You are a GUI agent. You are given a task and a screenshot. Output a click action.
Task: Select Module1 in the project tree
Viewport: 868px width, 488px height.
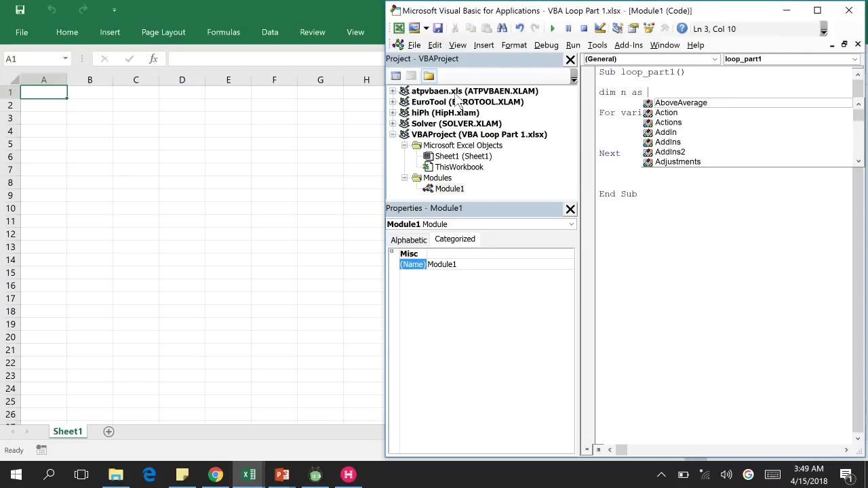[x=450, y=188]
